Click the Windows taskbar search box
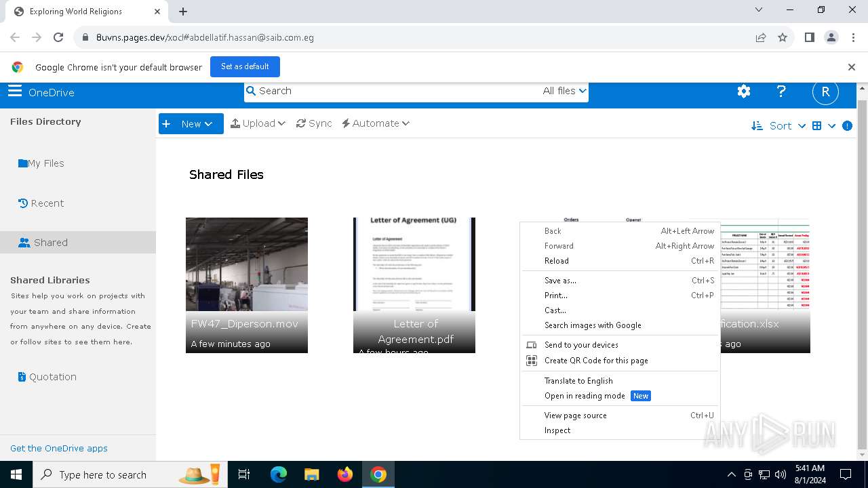The image size is (868, 488). pyautogui.click(x=129, y=474)
